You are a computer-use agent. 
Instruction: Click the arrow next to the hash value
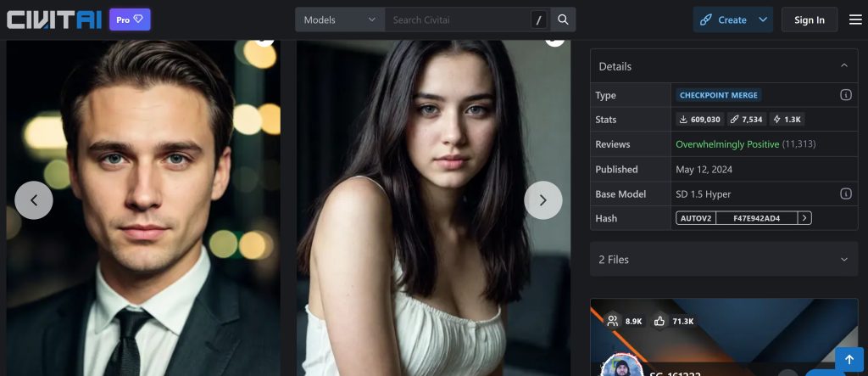coord(804,218)
